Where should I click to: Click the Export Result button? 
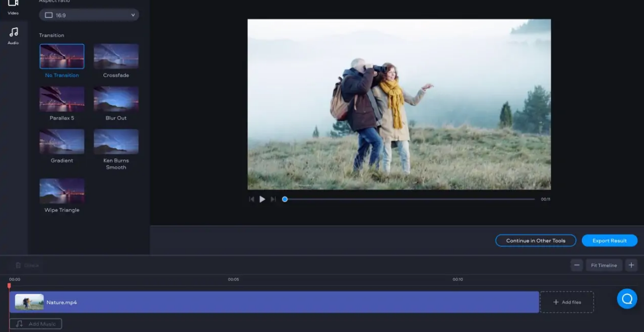[609, 241]
